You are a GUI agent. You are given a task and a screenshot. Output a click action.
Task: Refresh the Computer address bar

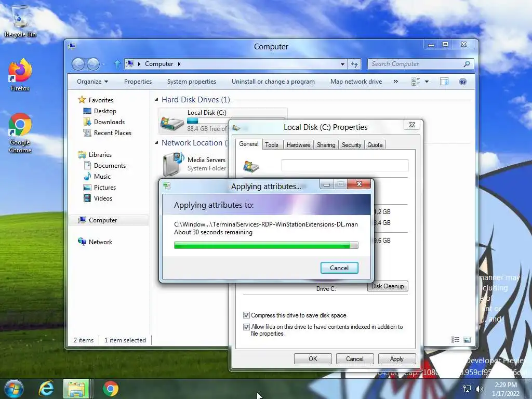click(354, 64)
